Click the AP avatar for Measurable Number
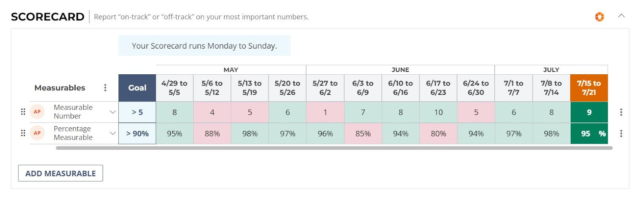The width and height of the screenshot is (644, 198). click(x=37, y=112)
